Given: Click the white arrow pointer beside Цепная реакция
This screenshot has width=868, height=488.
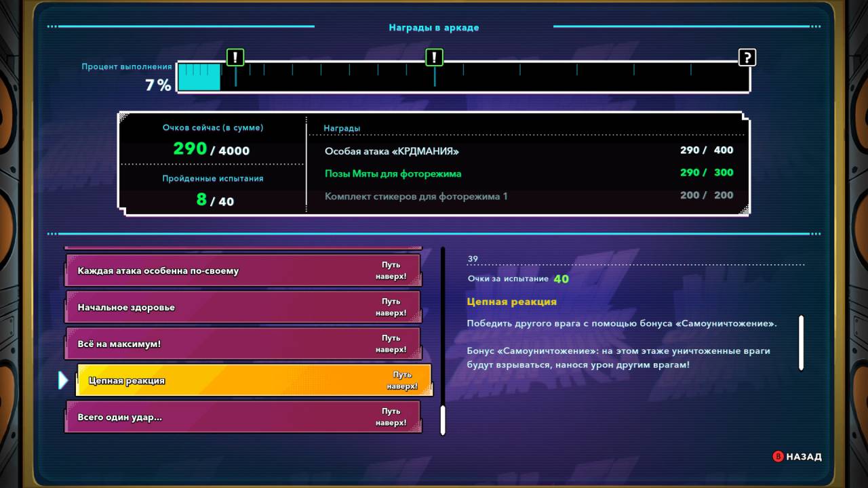Looking at the screenshot, I should [x=63, y=380].
